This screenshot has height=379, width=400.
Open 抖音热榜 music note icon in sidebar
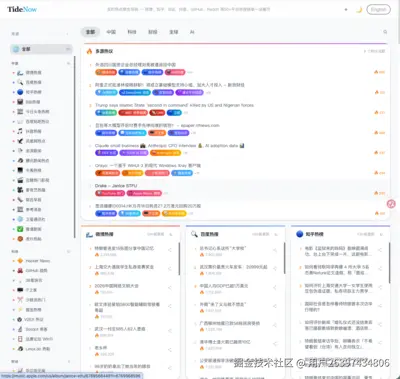click(x=20, y=131)
